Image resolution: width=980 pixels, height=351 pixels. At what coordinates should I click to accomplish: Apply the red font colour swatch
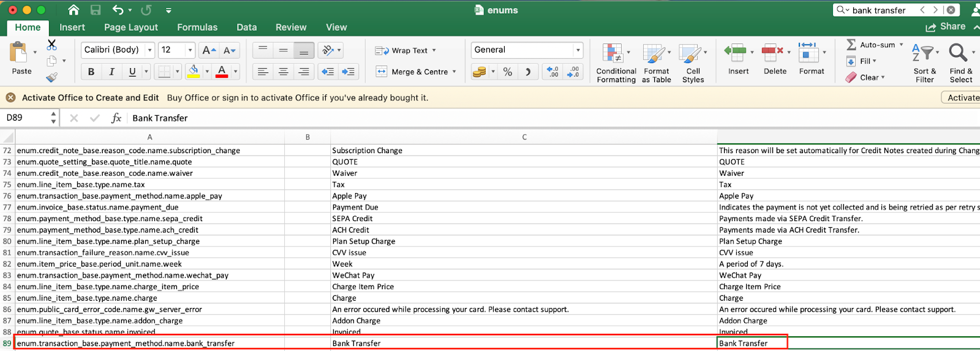pyautogui.click(x=222, y=72)
